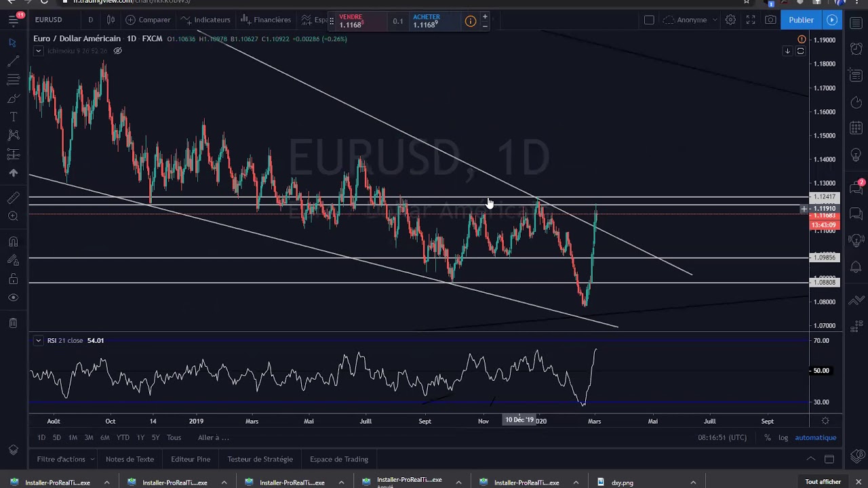
Task: Open the blue play stream button
Action: tap(832, 20)
